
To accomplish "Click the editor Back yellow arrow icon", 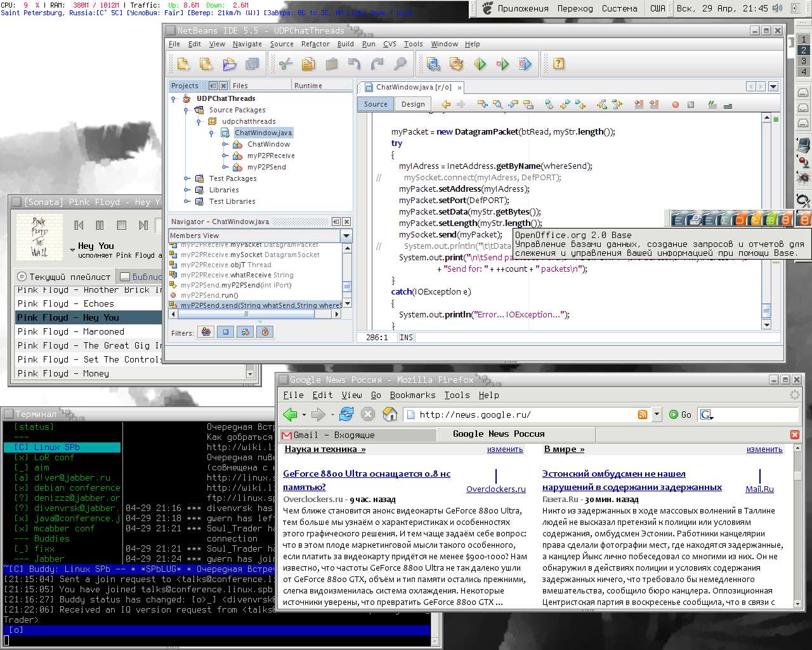I will click(x=446, y=104).
